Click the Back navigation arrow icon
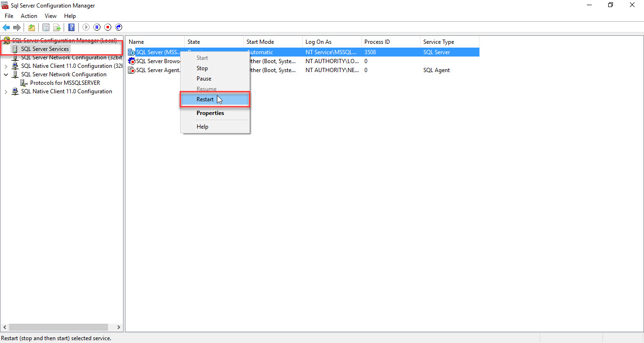This screenshot has height=343, width=644. point(6,27)
